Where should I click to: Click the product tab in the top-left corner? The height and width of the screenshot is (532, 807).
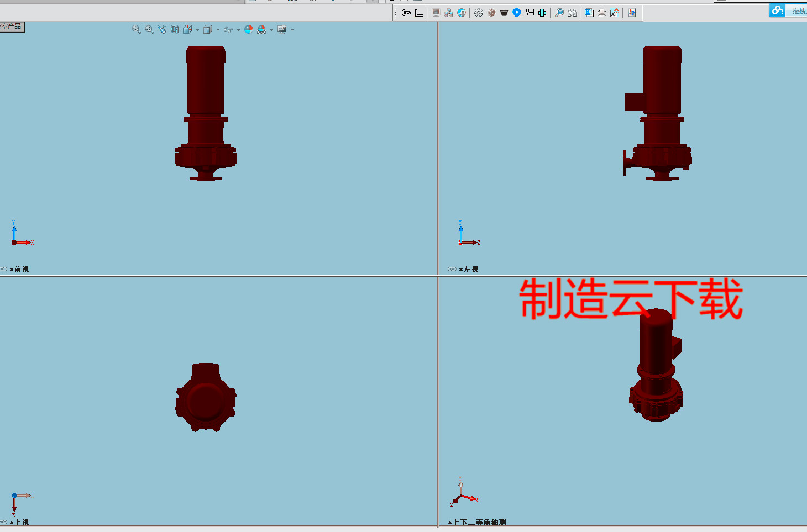point(12,27)
